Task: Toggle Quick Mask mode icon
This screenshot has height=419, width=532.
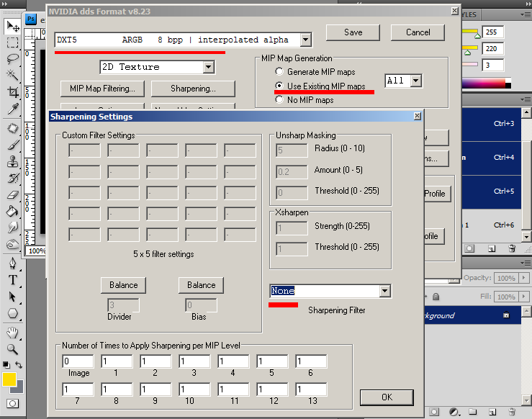Action: tap(12, 404)
